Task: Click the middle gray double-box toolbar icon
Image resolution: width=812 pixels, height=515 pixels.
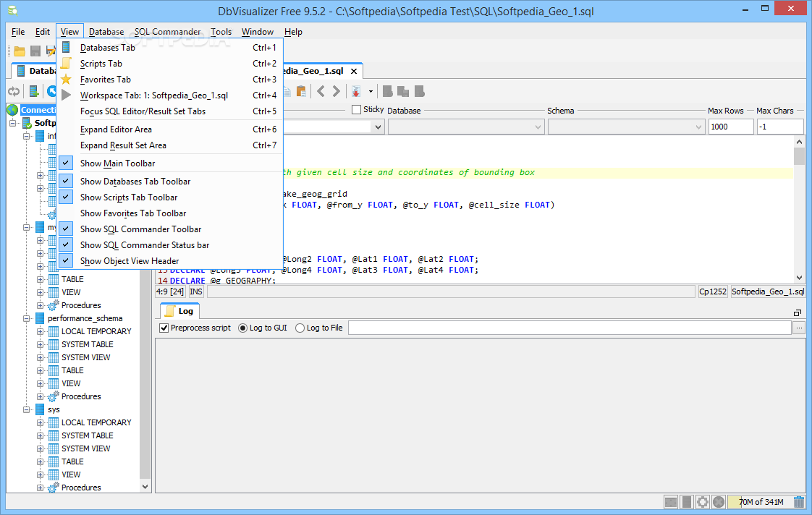Action: pos(403,92)
